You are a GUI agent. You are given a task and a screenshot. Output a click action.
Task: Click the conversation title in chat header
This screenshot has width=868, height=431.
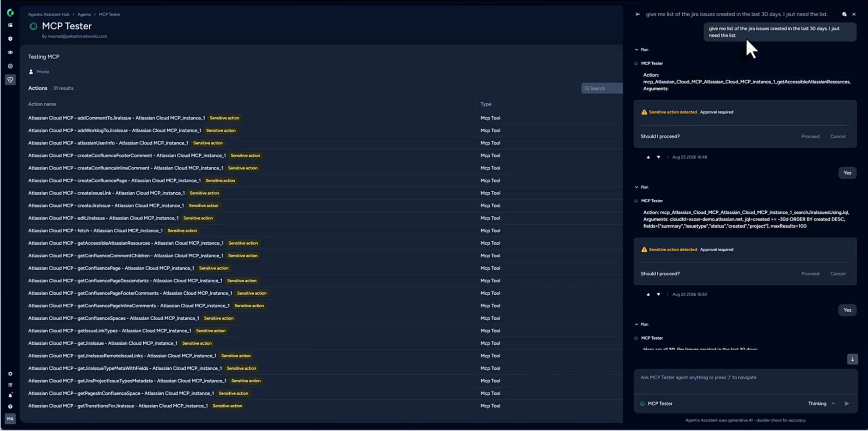point(737,14)
